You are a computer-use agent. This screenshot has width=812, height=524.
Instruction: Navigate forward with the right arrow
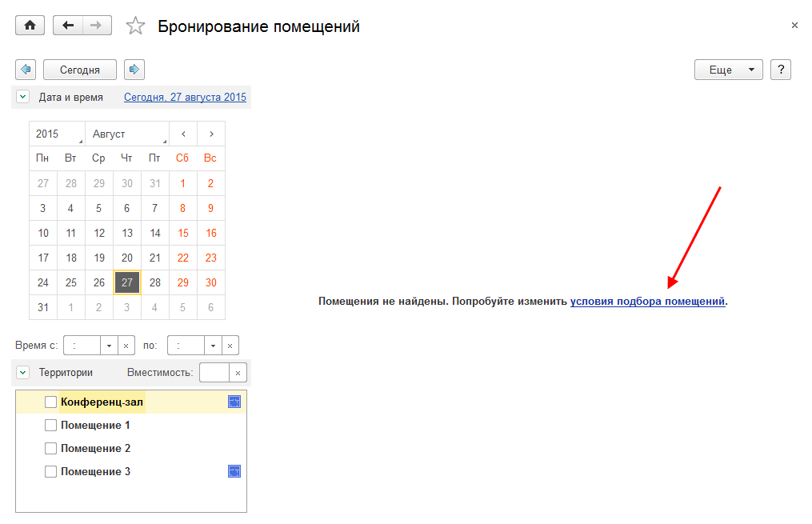pyautogui.click(x=97, y=26)
